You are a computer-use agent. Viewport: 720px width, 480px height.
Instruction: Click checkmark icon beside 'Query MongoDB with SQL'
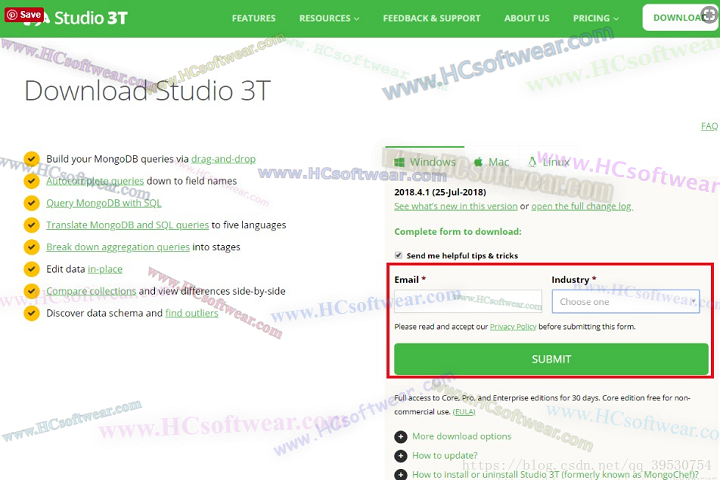pyautogui.click(x=32, y=203)
